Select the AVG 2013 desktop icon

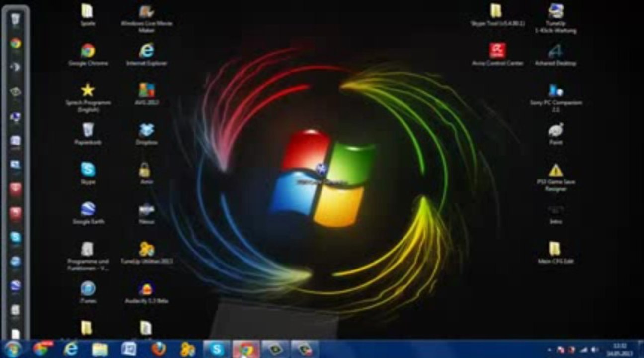coord(147,93)
